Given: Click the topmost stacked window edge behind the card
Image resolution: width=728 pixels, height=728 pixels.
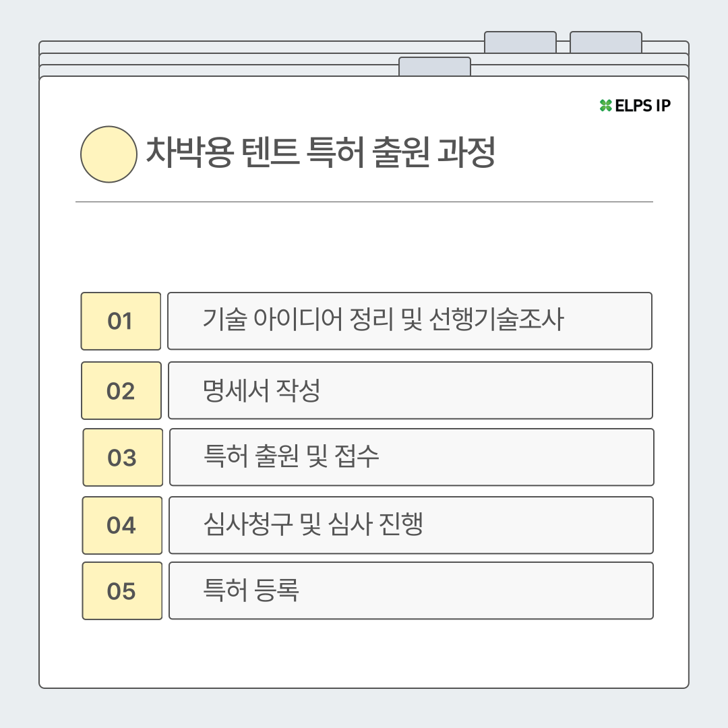Looking at the screenshot, I should [x=260, y=47].
